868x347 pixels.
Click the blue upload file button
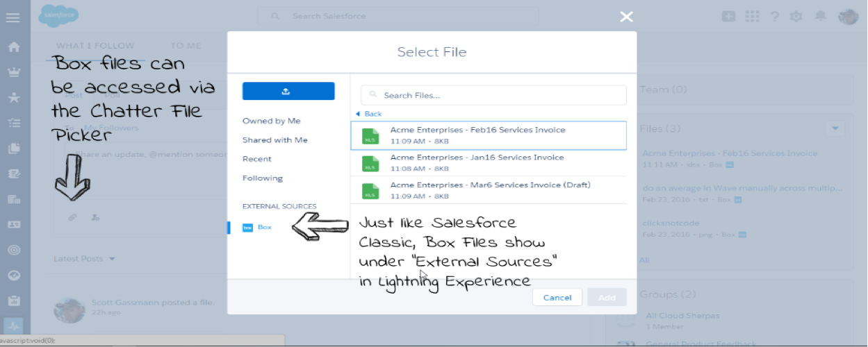click(288, 91)
